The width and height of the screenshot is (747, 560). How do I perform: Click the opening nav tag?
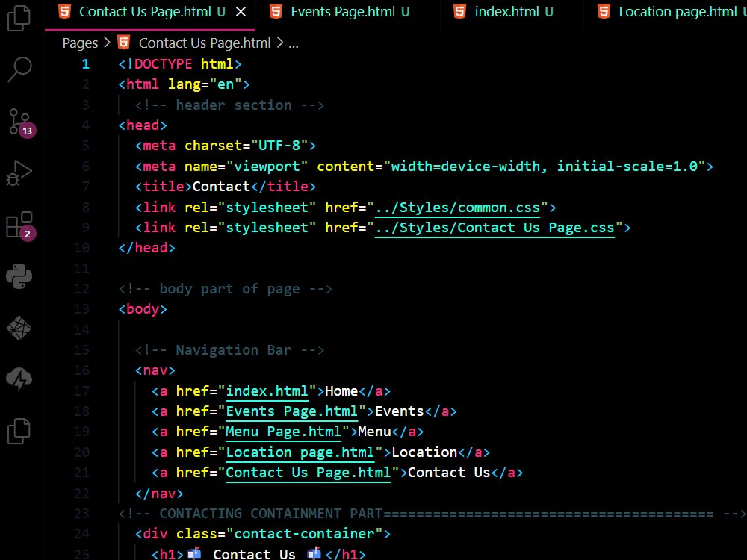(x=155, y=371)
